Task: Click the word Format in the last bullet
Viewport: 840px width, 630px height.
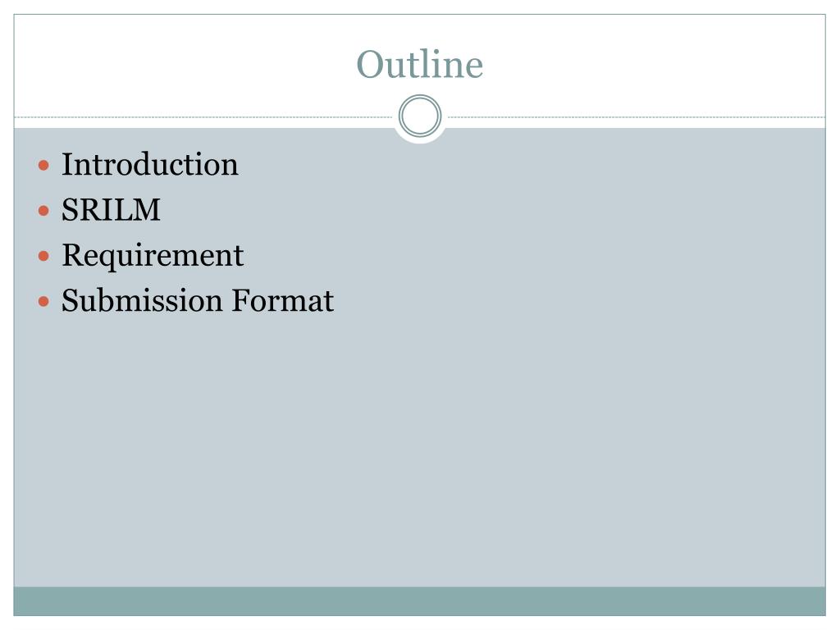Action: coord(283,300)
